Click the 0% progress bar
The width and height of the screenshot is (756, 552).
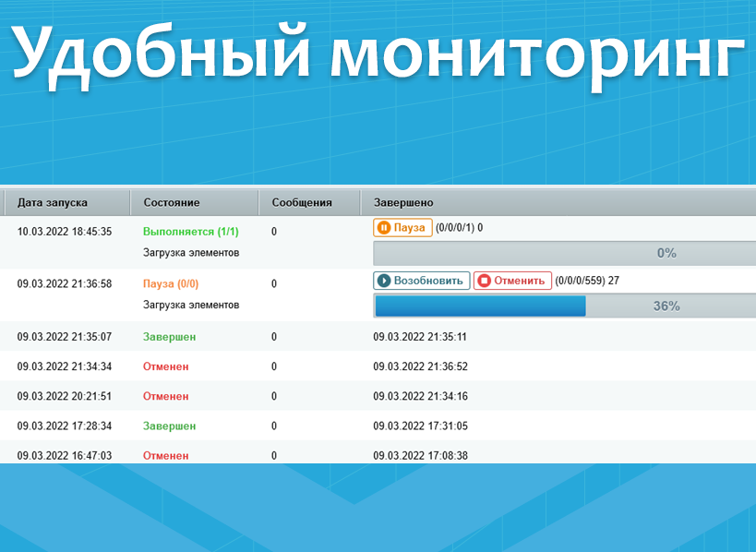click(563, 253)
